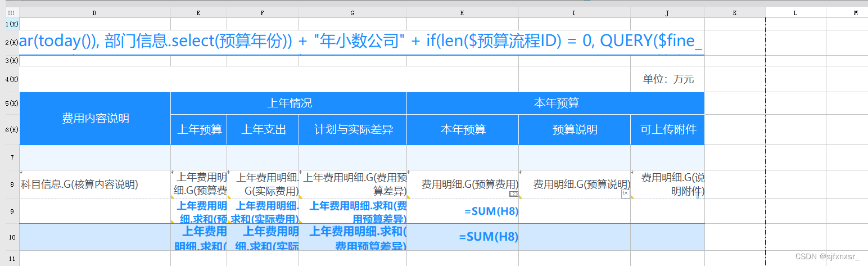Select cell 费用明细.G(预算费用)

[x=463, y=184]
